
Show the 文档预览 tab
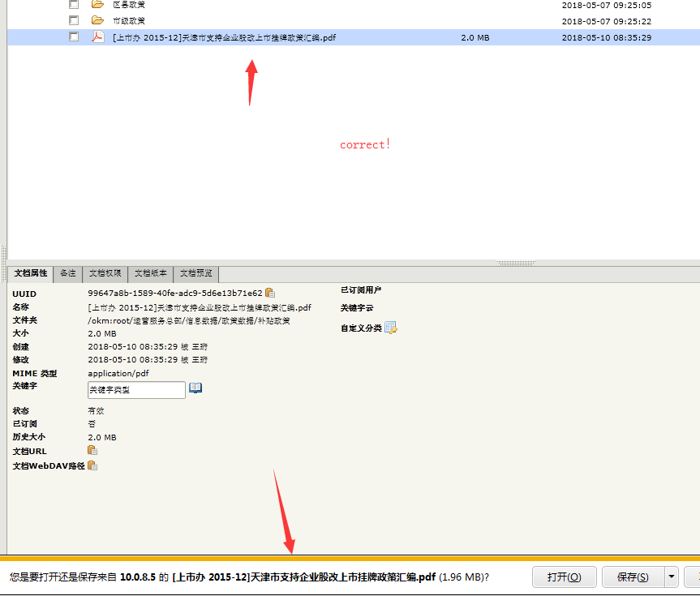coord(195,274)
